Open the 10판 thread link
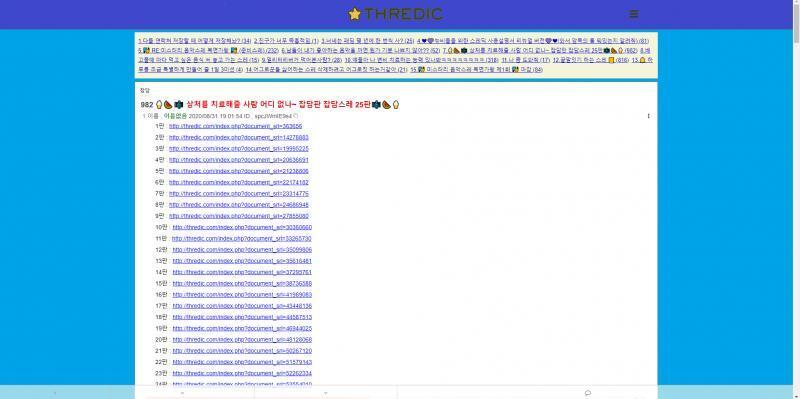Screen dimensions: 800x399 coord(242,228)
